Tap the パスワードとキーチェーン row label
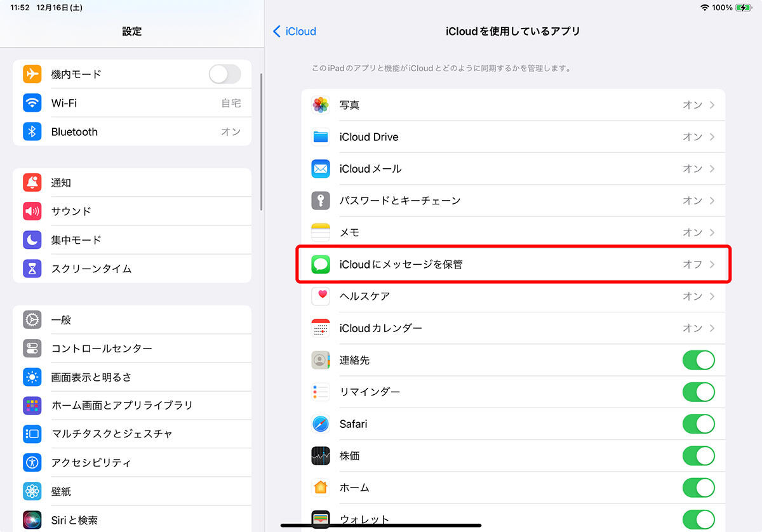The height and width of the screenshot is (532, 762). point(400,201)
